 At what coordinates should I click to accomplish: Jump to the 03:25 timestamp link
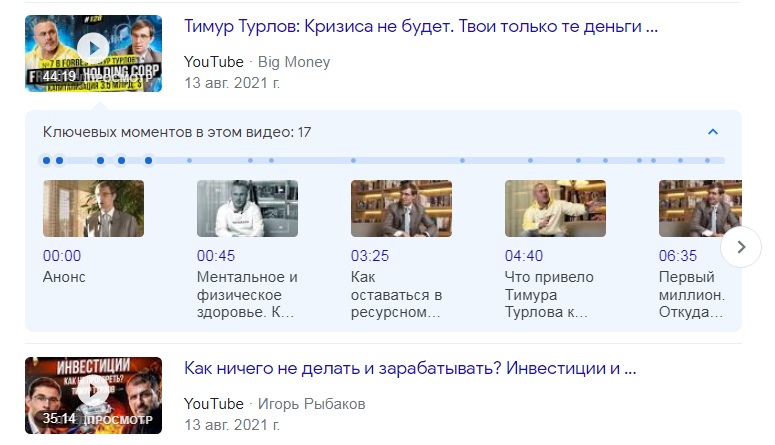tap(370, 256)
